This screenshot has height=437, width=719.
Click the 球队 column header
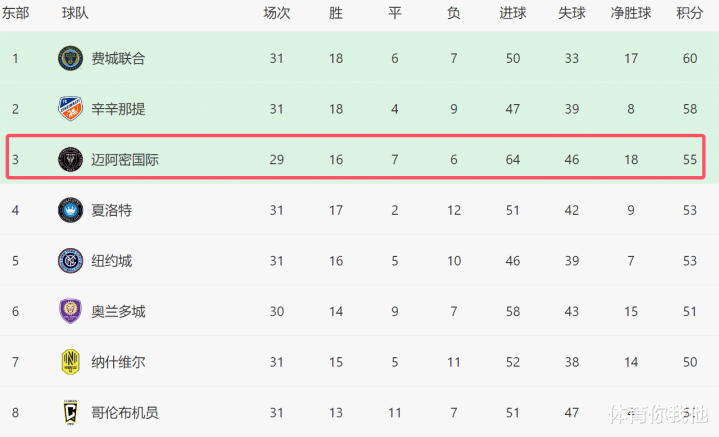tap(75, 13)
